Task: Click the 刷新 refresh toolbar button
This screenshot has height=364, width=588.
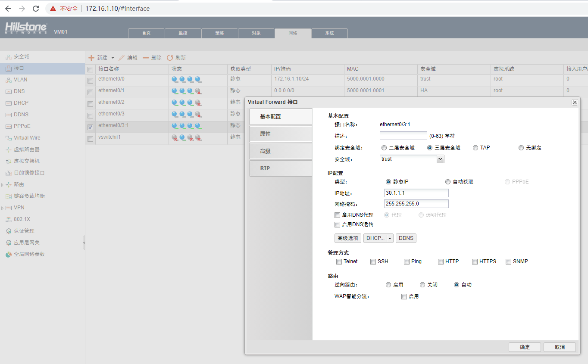Action: coord(176,58)
